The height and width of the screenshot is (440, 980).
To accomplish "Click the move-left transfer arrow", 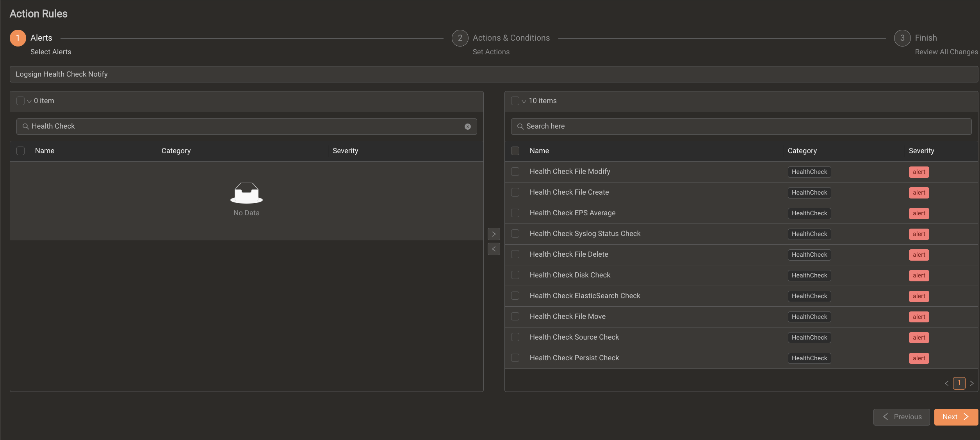I will (x=494, y=249).
